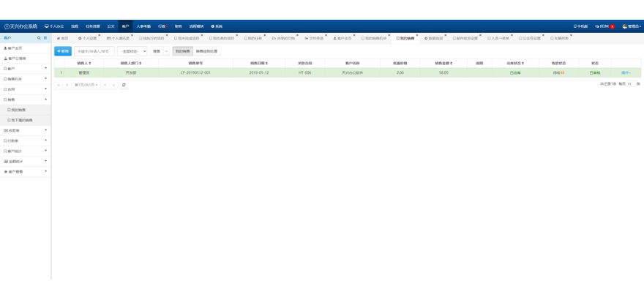Expand the 付款单 sidebar group
This screenshot has width=644, height=300.
coord(26,140)
